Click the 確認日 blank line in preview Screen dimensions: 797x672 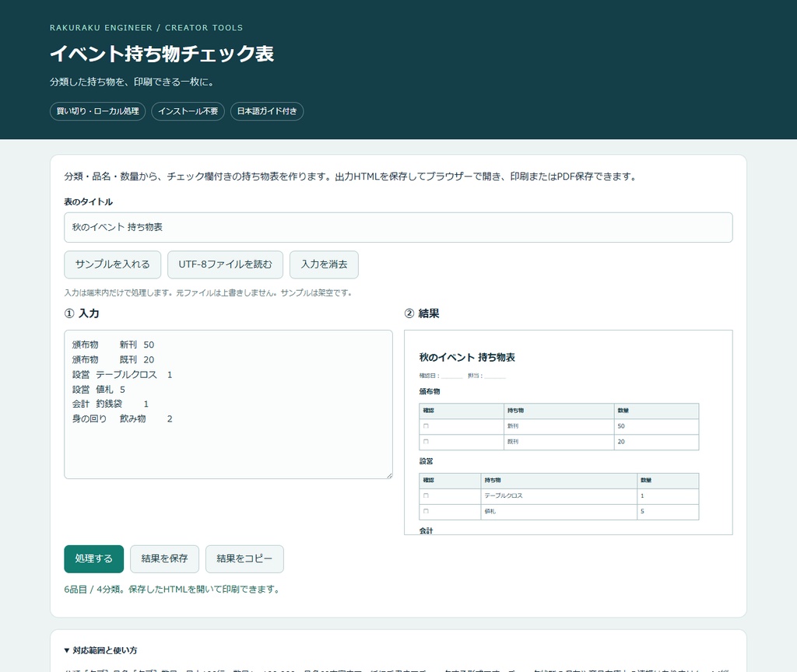coord(451,376)
